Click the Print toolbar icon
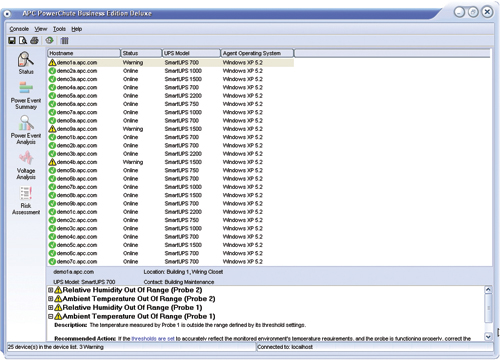500x360 pixels. 34,41
